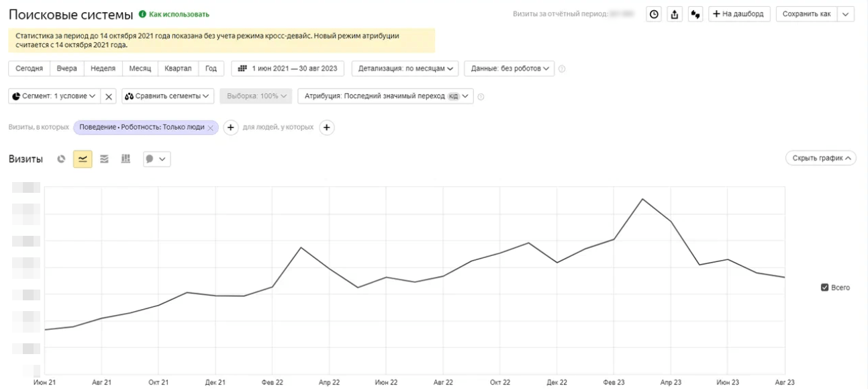The image size is (868, 389).
Task: Switch to the line chart view
Action: tap(83, 159)
